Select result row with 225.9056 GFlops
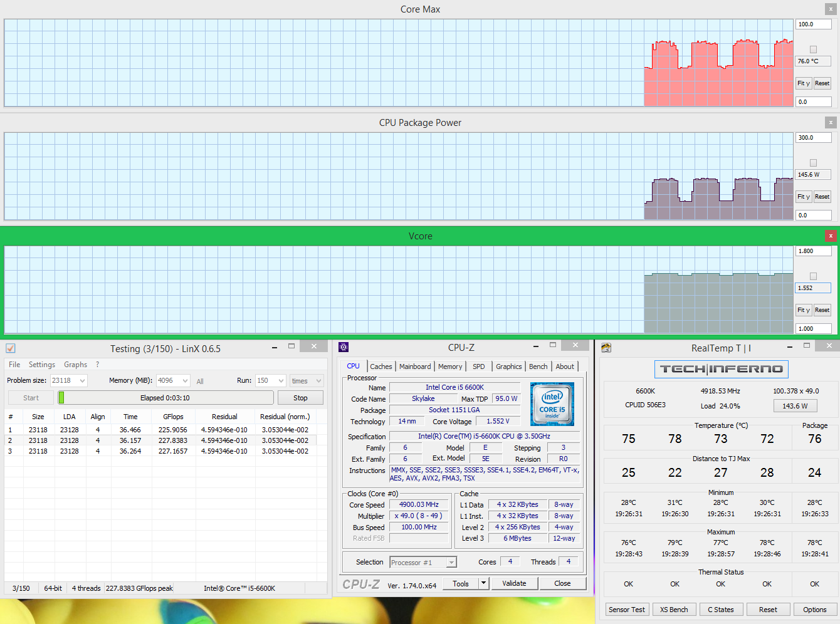Image resolution: width=840 pixels, height=624 pixels. coord(165,430)
